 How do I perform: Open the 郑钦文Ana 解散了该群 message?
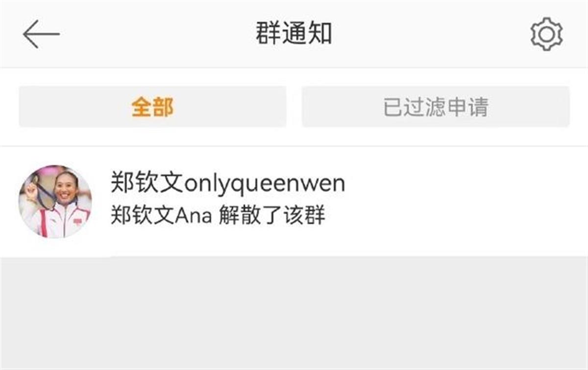[218, 215]
